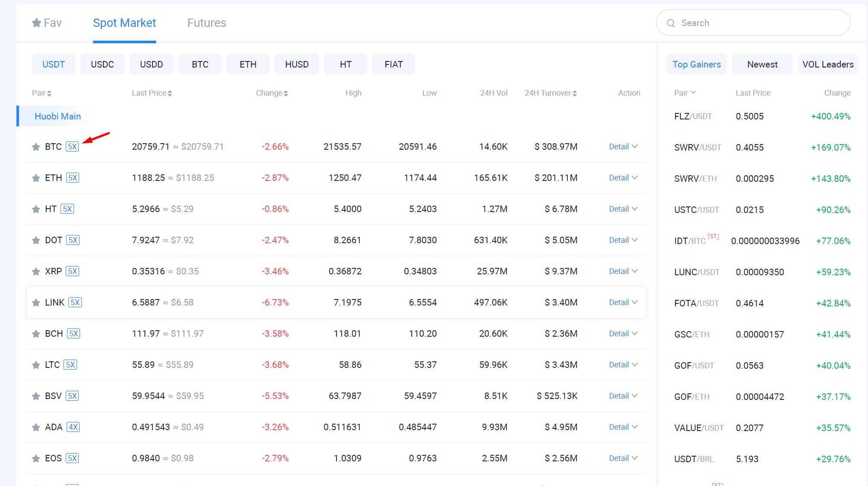
Task: Click the sort arrows on the Change column
Action: point(286,93)
